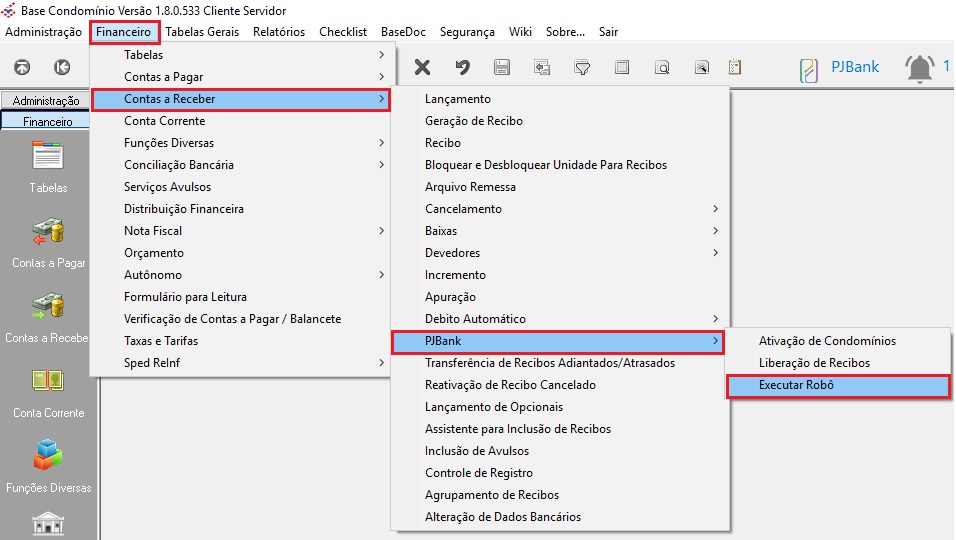
Task: Open the Relatórios menu
Action: (x=279, y=32)
